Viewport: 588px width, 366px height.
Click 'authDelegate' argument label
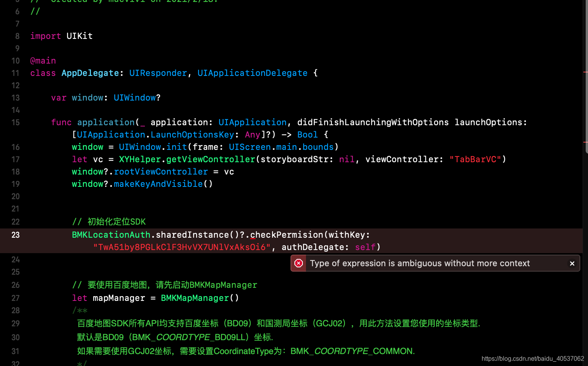[x=313, y=247]
